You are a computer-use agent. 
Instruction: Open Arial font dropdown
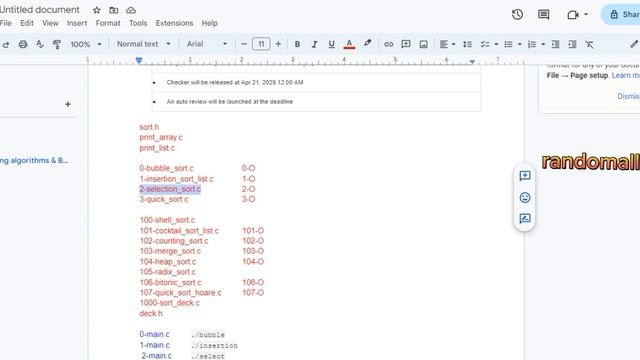207,44
